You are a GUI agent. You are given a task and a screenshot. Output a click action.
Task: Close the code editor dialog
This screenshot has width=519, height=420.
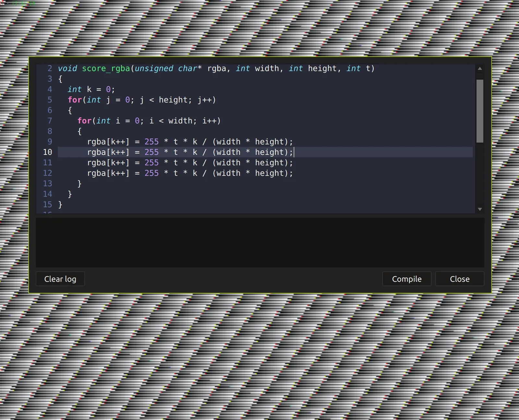coord(460,279)
